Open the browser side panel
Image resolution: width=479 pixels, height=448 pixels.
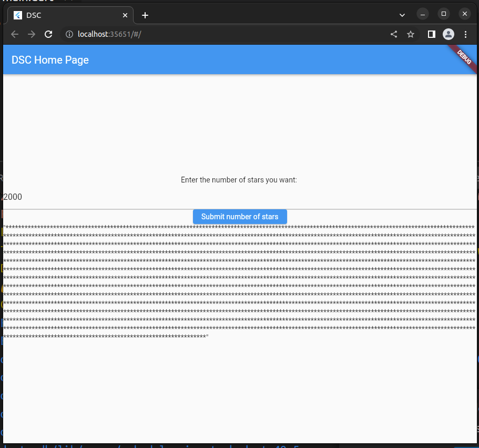click(x=431, y=34)
